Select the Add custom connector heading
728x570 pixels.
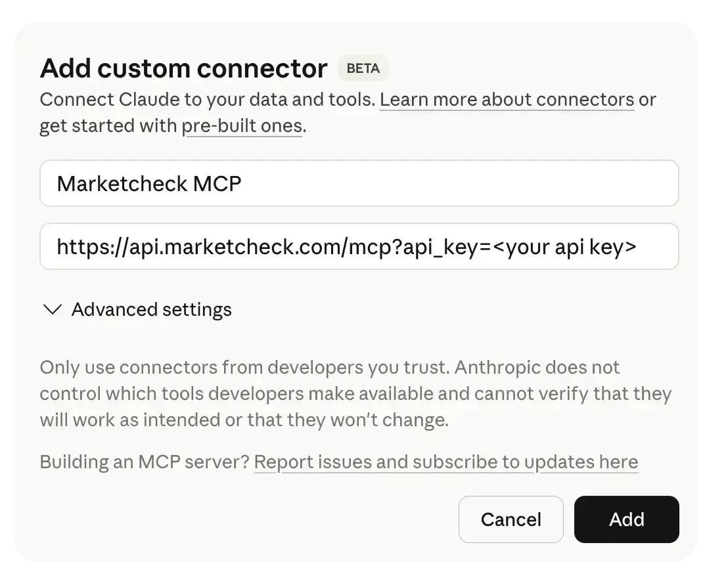click(x=184, y=68)
